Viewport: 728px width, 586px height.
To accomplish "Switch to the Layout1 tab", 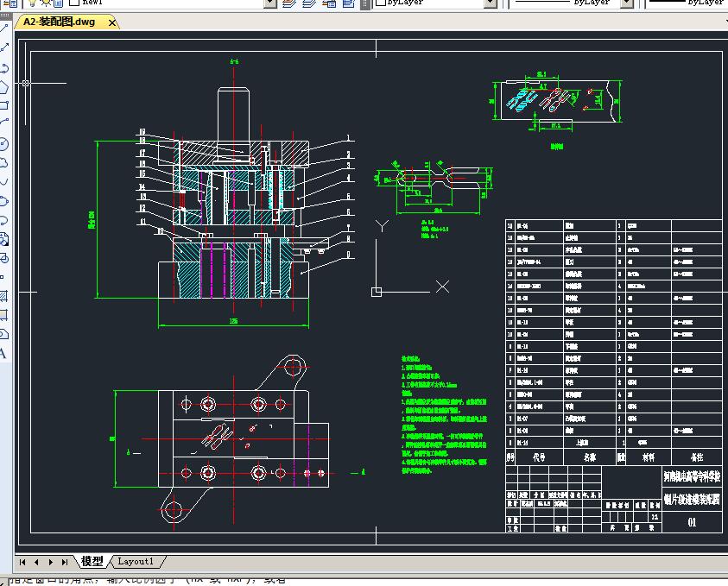I will [x=136, y=561].
